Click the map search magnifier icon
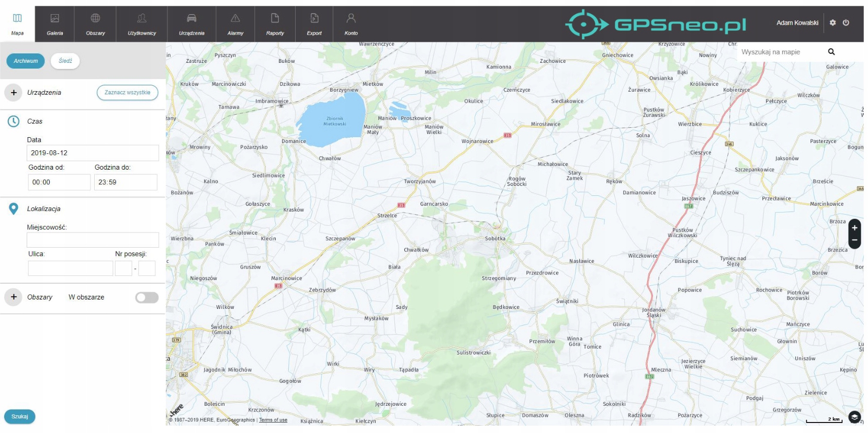This screenshot has width=868, height=433. coord(831,52)
